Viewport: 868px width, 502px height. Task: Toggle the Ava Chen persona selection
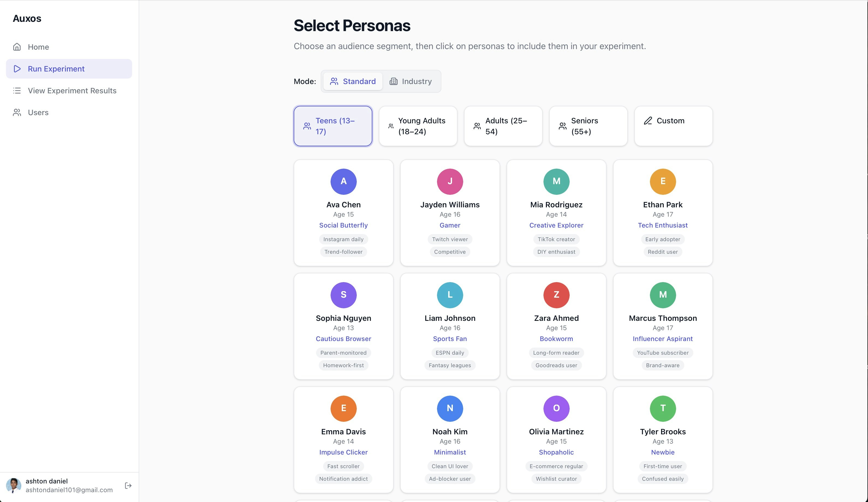click(343, 213)
